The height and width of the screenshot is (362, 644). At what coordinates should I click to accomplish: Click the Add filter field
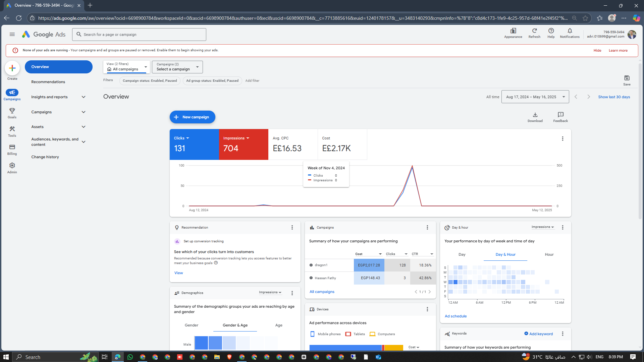click(x=252, y=80)
